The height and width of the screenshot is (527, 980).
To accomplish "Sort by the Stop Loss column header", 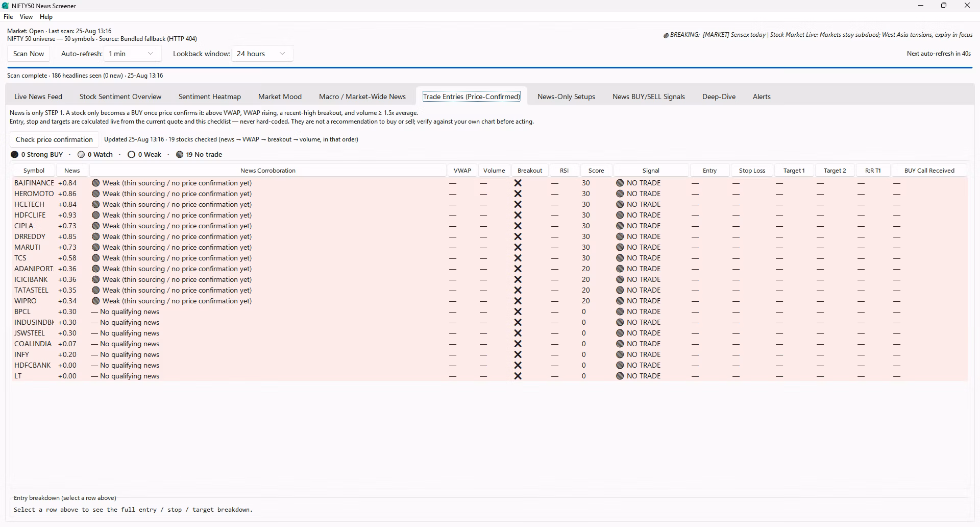I will point(752,171).
